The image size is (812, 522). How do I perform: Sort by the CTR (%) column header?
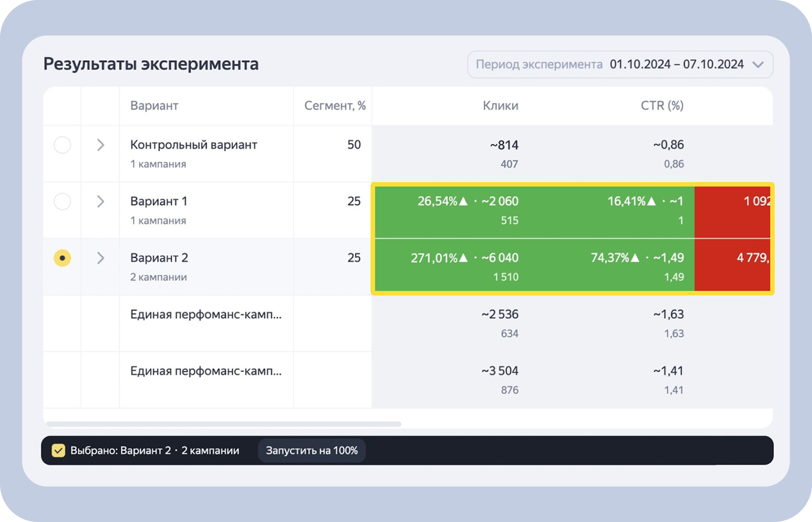662,106
